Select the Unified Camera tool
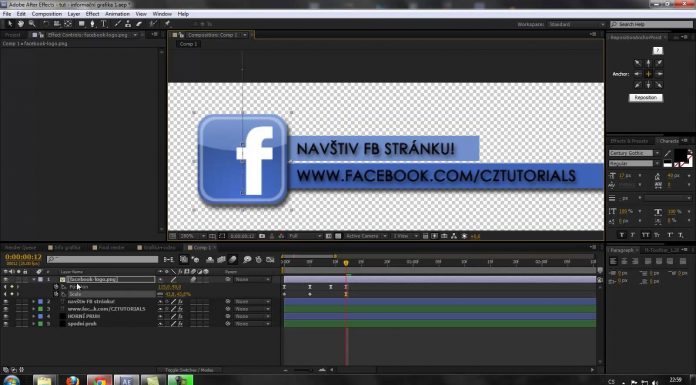 [57, 24]
